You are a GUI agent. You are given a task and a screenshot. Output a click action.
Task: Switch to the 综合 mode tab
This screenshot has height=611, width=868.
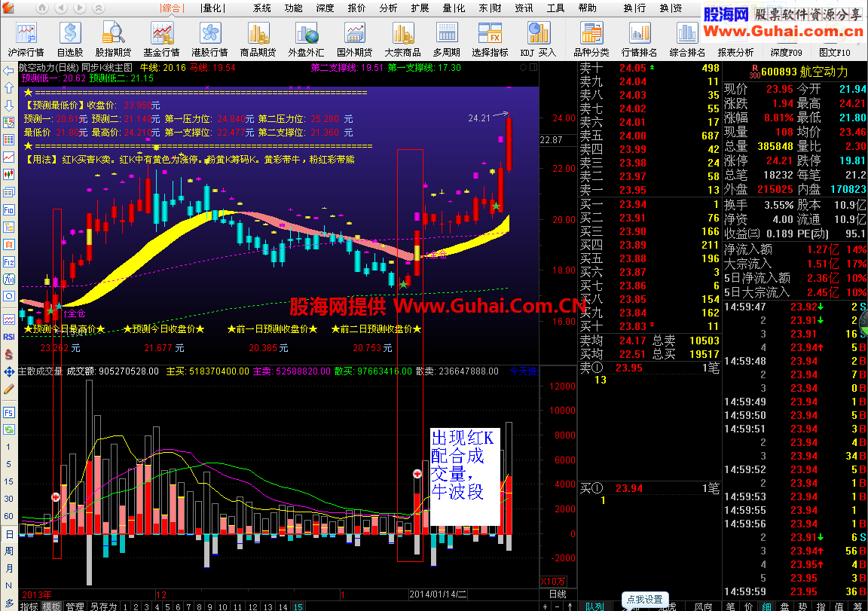[171, 8]
